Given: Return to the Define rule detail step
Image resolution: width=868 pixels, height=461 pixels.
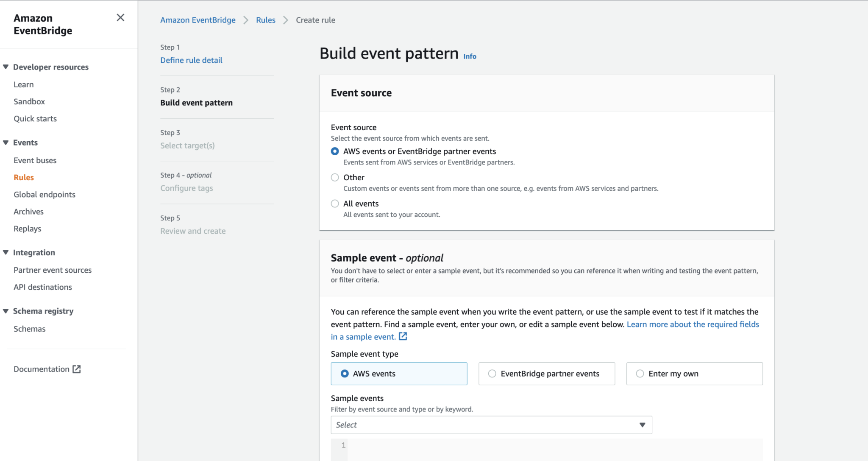Looking at the screenshot, I should [x=191, y=60].
